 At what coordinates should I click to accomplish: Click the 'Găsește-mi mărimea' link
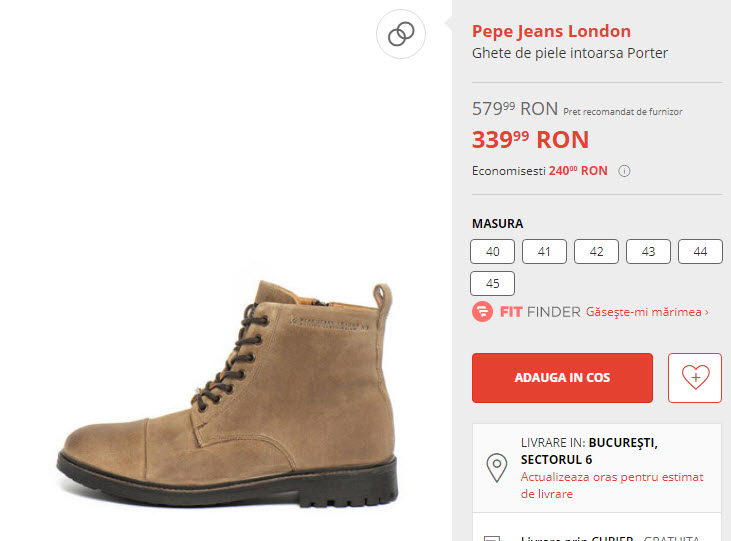pos(647,312)
